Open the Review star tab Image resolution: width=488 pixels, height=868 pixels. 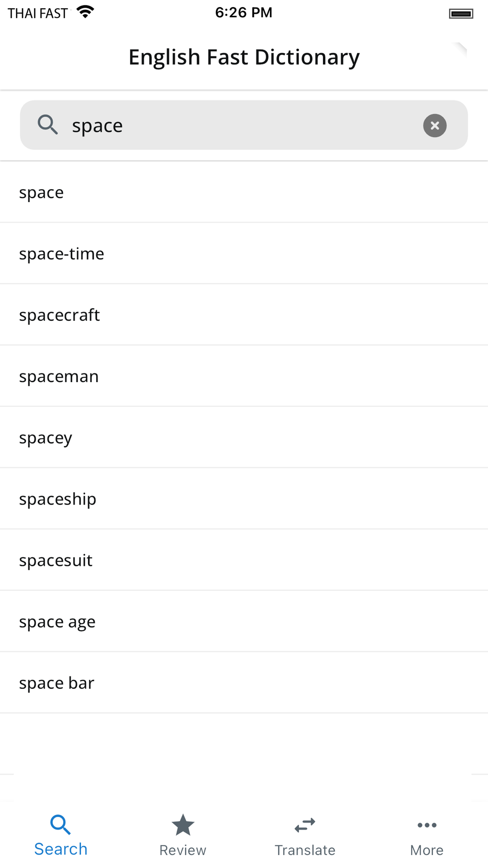(x=183, y=834)
